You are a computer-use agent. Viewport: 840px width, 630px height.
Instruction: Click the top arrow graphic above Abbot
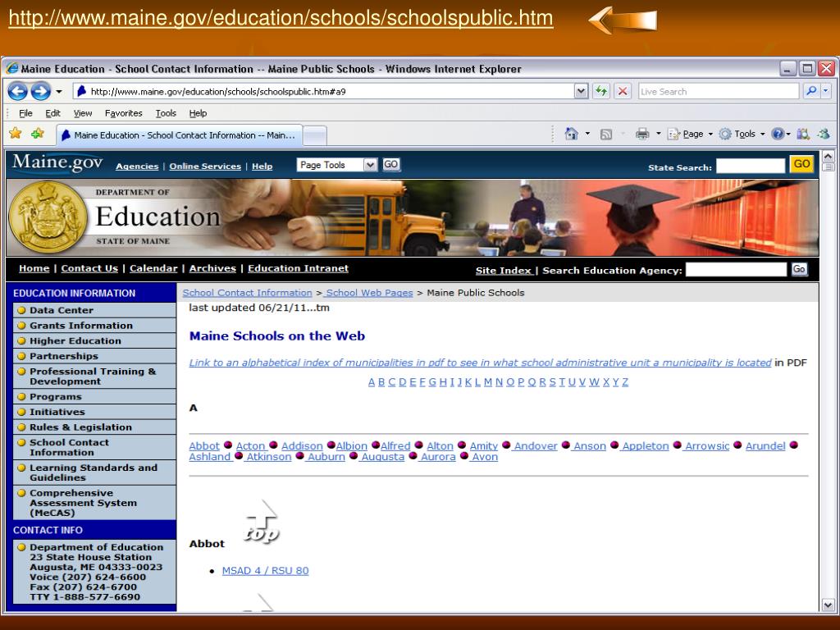[262, 523]
